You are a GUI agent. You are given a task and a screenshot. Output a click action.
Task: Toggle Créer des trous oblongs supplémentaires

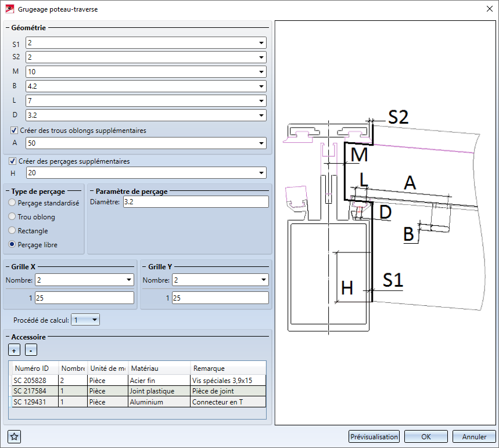coord(14,131)
